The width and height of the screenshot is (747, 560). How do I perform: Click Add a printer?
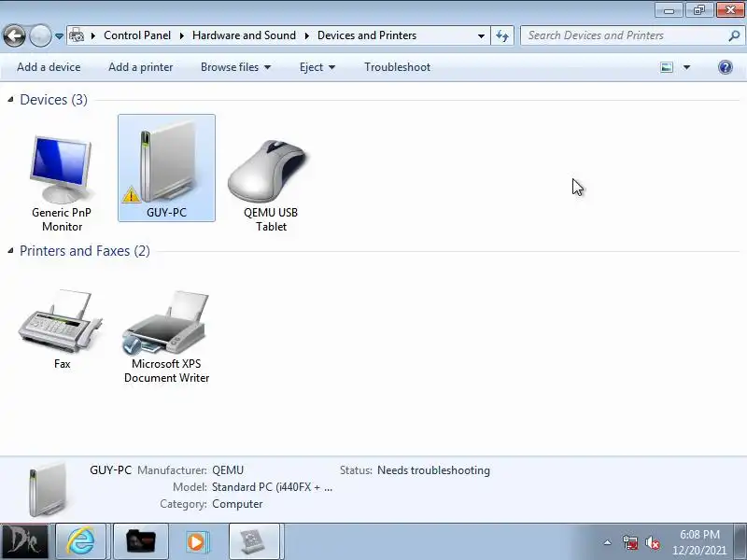pyautogui.click(x=141, y=67)
